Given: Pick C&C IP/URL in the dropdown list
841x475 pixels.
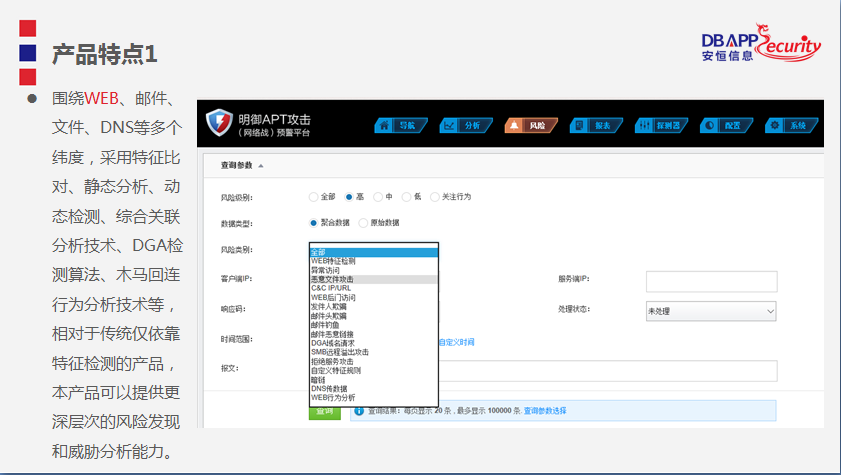Looking at the screenshot, I should 374,288.
